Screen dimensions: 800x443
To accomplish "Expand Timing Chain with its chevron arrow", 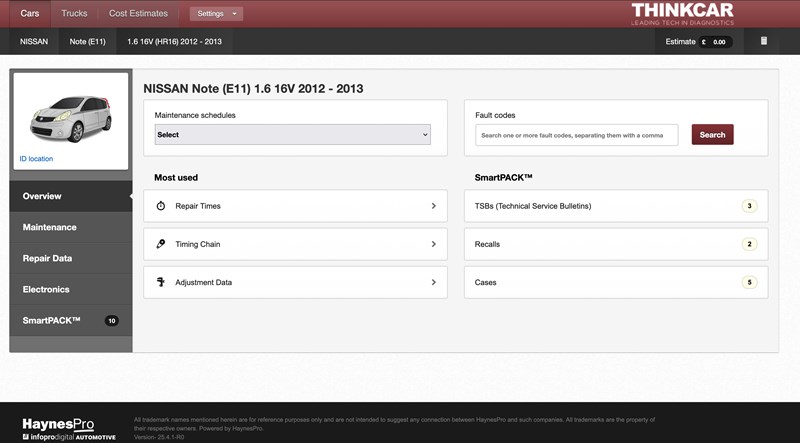I will point(433,244).
